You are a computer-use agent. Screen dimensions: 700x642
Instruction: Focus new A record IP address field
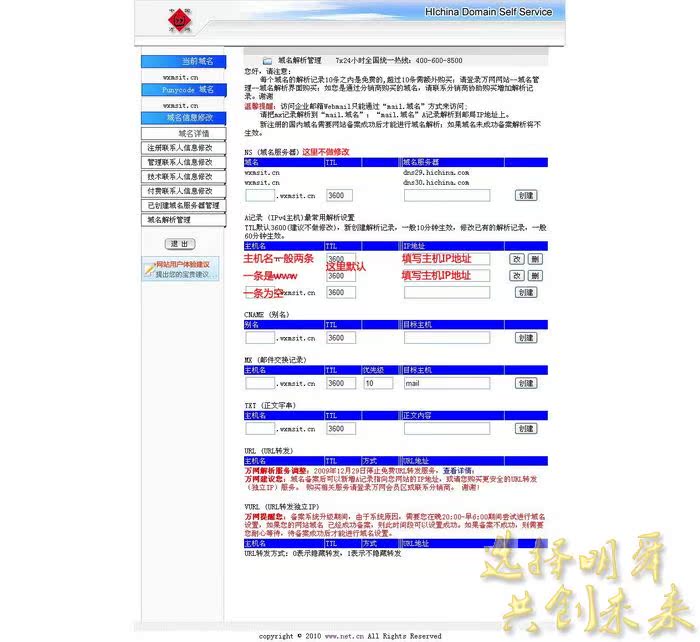click(x=447, y=292)
